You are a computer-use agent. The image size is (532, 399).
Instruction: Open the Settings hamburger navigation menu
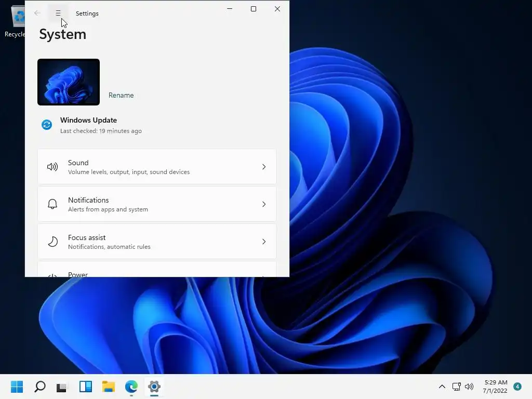pos(58,13)
